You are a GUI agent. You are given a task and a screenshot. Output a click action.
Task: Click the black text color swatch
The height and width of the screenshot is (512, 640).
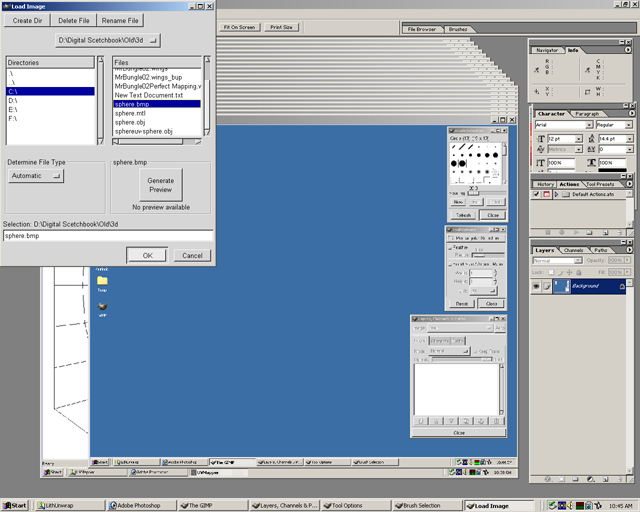[612, 170]
